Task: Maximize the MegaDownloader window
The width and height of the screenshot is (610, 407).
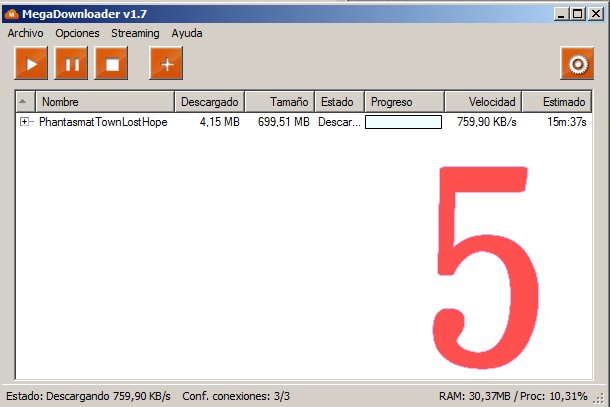Action: (x=578, y=14)
